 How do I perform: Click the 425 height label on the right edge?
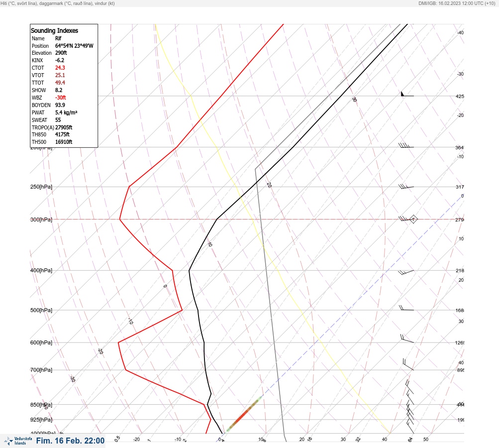(460, 96)
